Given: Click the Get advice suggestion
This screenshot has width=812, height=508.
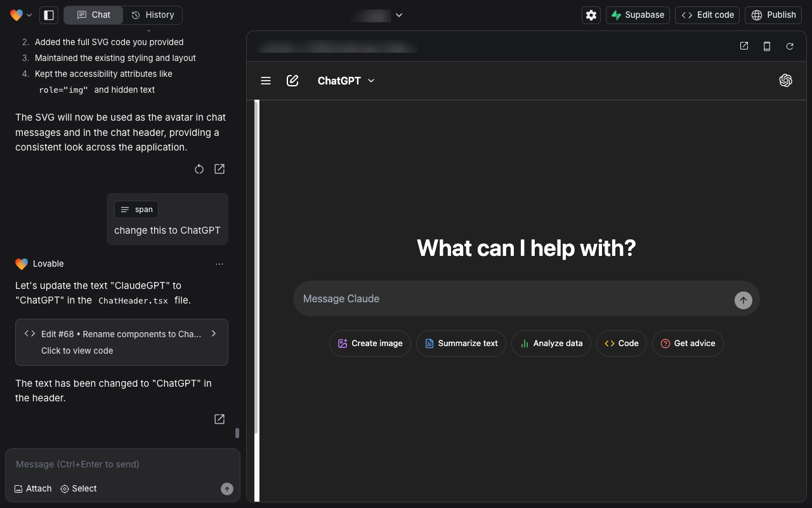Looking at the screenshot, I should click(x=688, y=344).
